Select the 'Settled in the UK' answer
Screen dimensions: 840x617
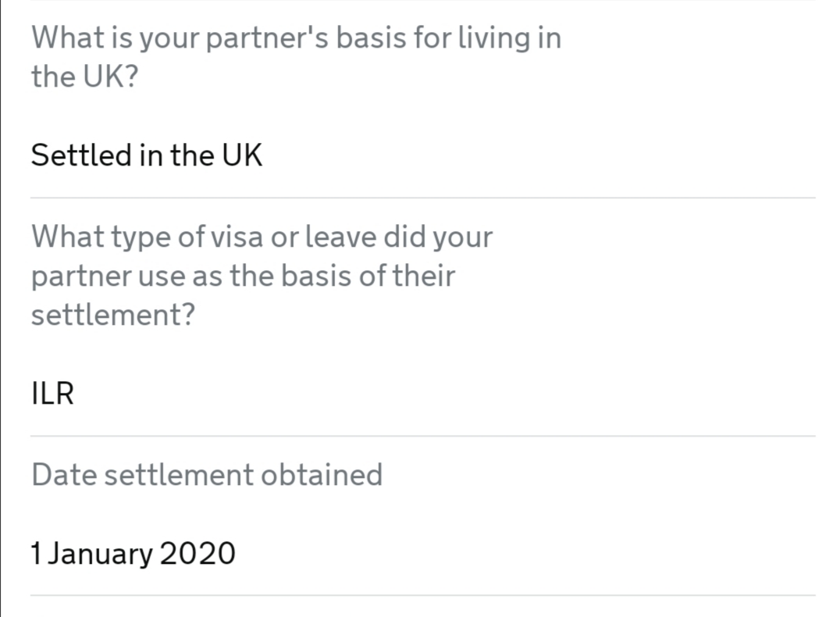147,155
